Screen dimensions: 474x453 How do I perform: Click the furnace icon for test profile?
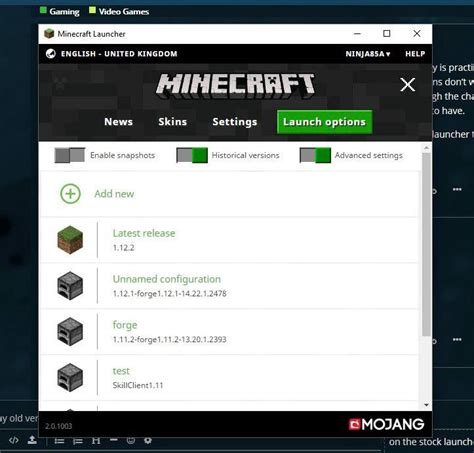(70, 377)
